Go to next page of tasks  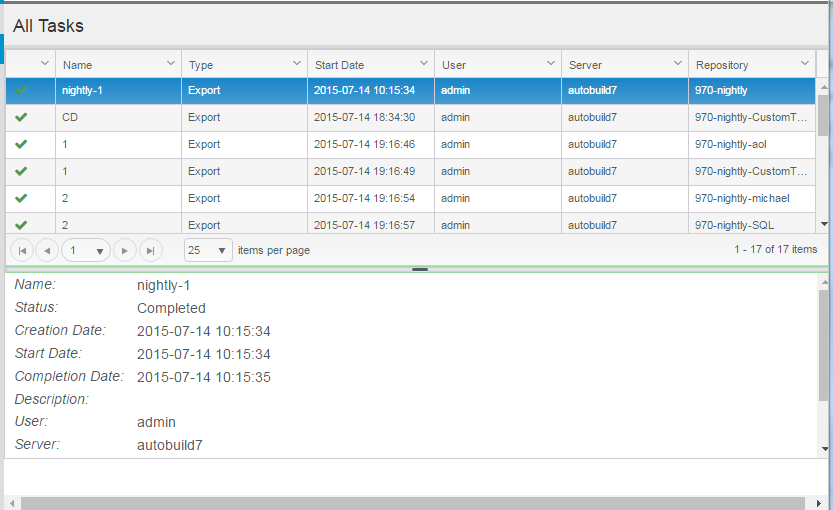click(125, 250)
